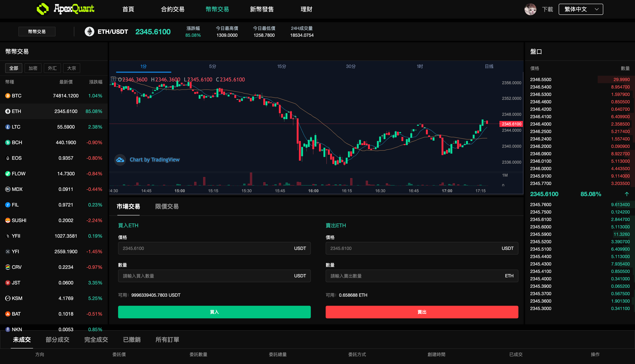This screenshot has width=635, height=364.
Task: Click the TradingView cloud logo icon
Action: (x=120, y=160)
